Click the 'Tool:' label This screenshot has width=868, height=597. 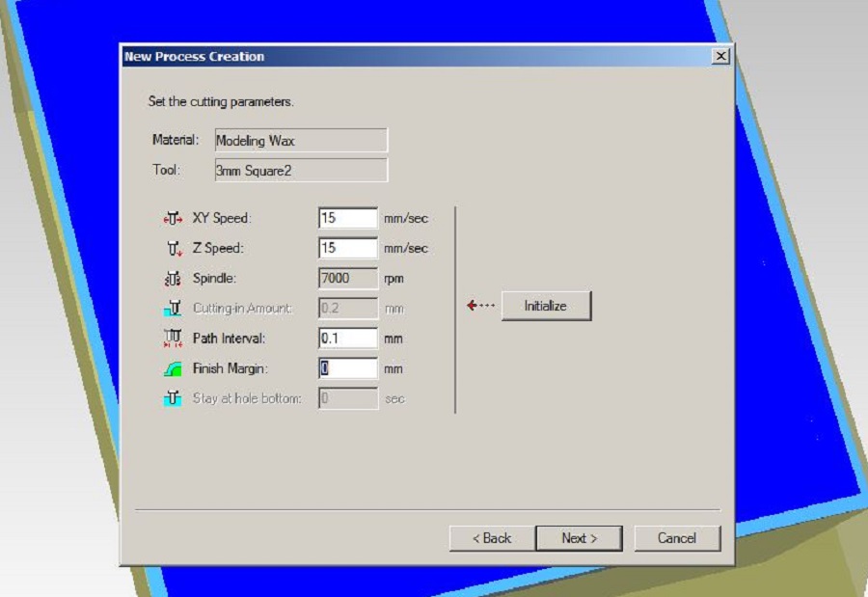167,170
